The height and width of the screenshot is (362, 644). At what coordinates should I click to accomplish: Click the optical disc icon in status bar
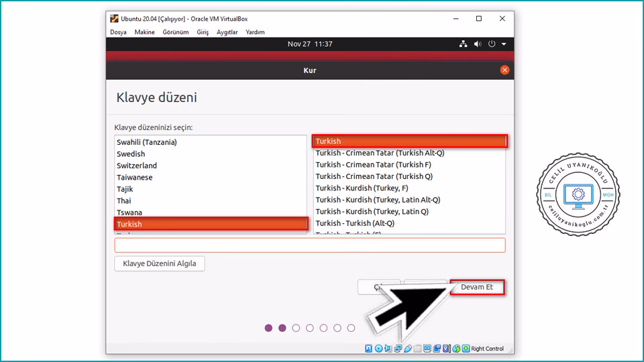tap(378, 349)
